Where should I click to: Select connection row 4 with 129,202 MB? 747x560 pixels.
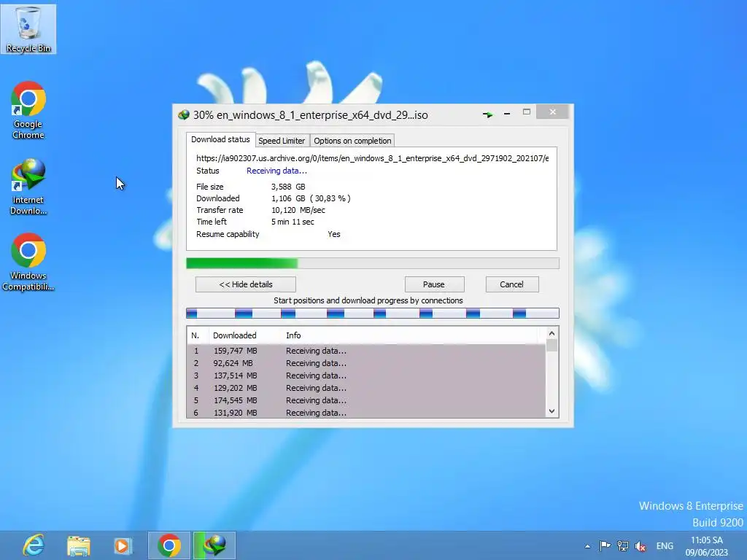[x=366, y=388]
